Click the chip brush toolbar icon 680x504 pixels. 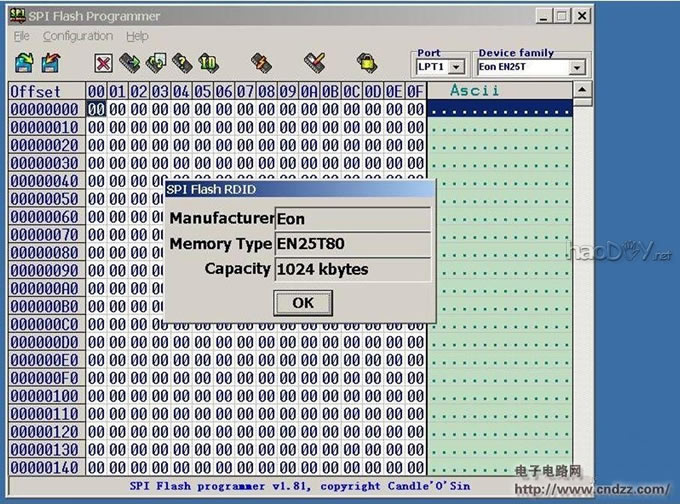point(314,63)
